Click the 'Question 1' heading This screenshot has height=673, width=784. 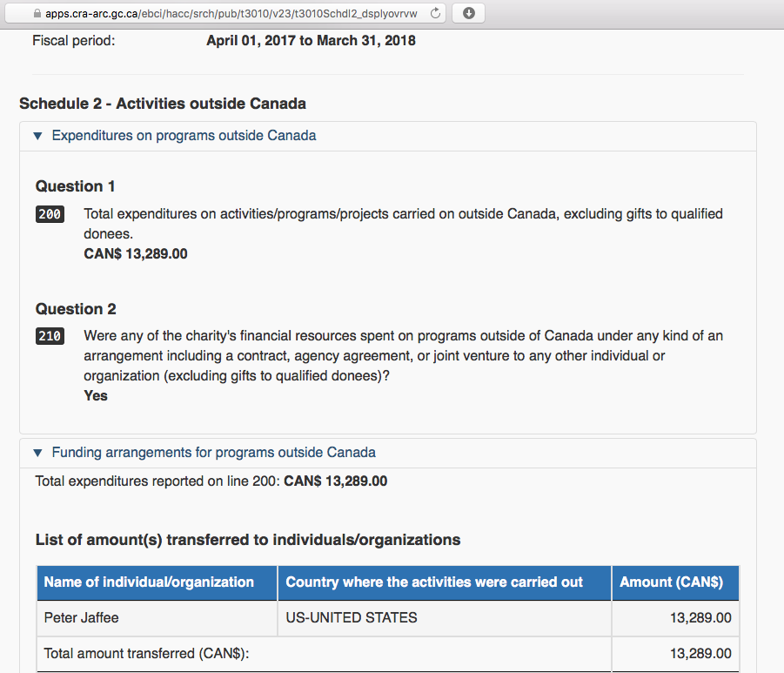75,186
